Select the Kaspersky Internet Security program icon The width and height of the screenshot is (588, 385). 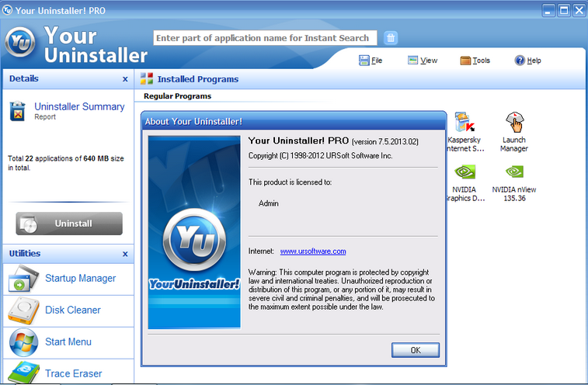click(x=464, y=122)
